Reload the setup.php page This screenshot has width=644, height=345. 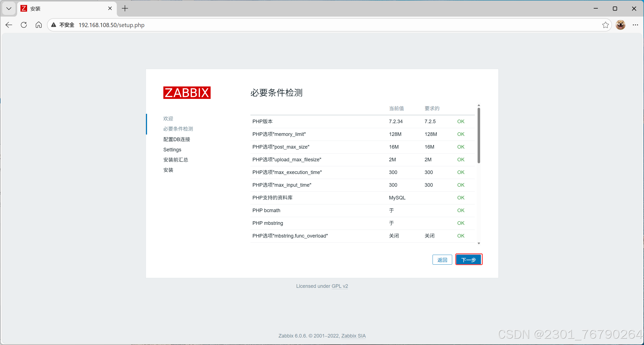[24, 25]
